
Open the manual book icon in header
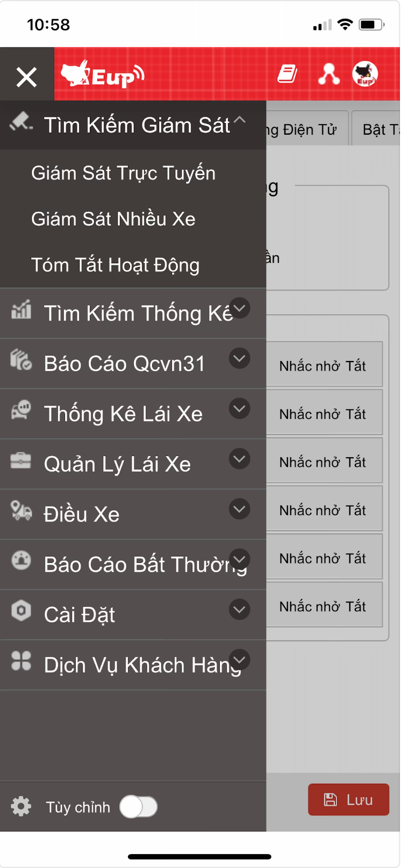coord(288,74)
